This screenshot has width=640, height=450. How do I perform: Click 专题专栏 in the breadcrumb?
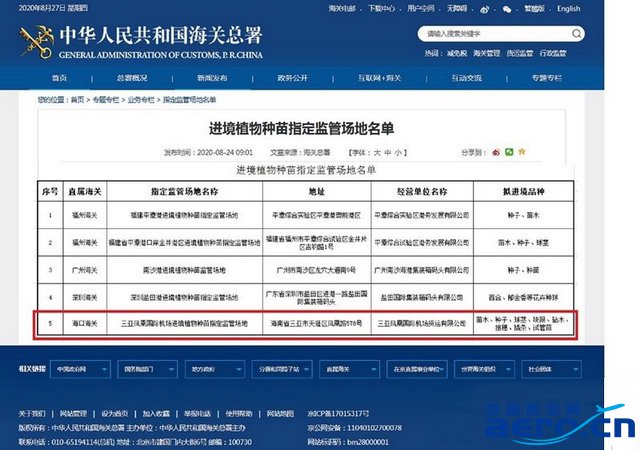pos(106,100)
